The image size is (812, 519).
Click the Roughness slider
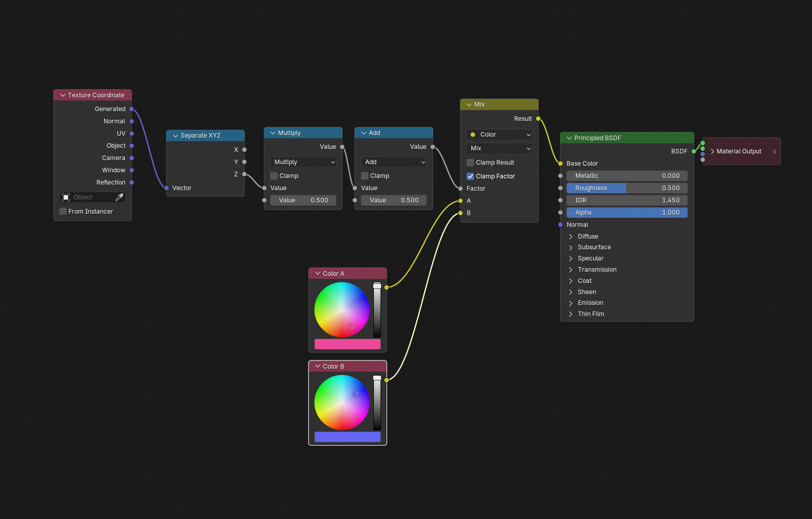pyautogui.click(x=627, y=188)
